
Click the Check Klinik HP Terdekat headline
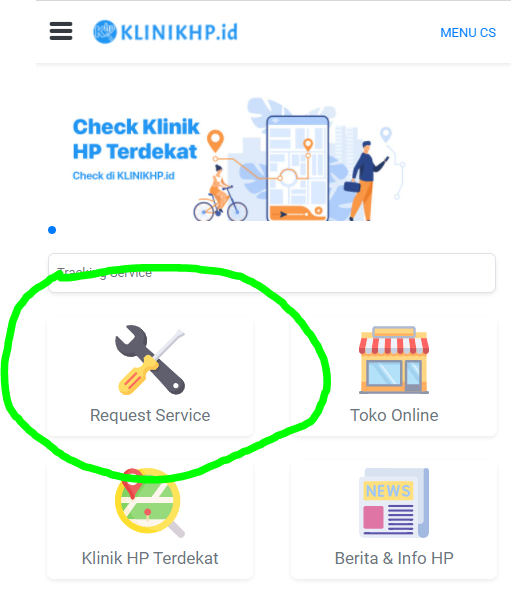pos(136,139)
